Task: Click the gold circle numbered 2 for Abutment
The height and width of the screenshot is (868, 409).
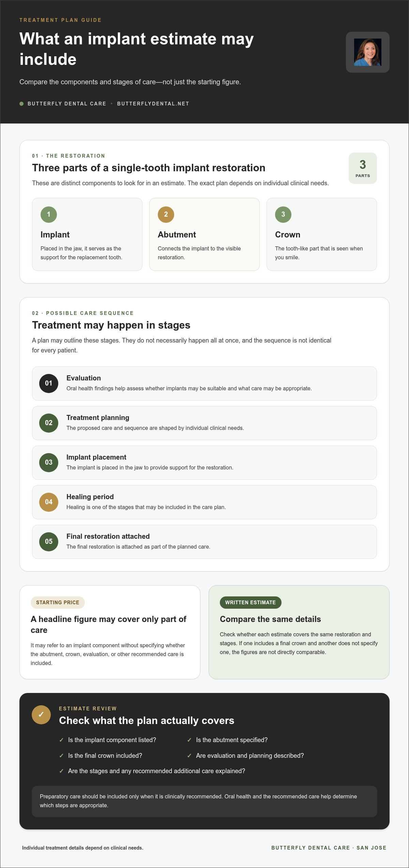Action: pyautogui.click(x=166, y=215)
